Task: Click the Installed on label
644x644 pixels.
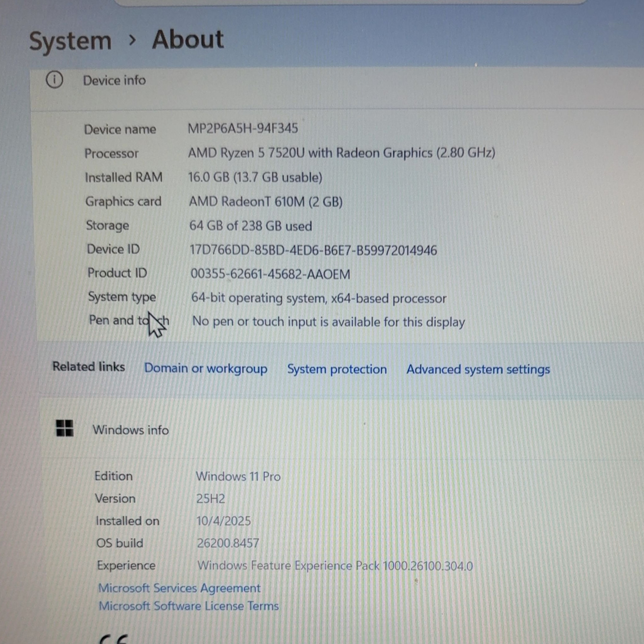Action: pyautogui.click(x=128, y=521)
